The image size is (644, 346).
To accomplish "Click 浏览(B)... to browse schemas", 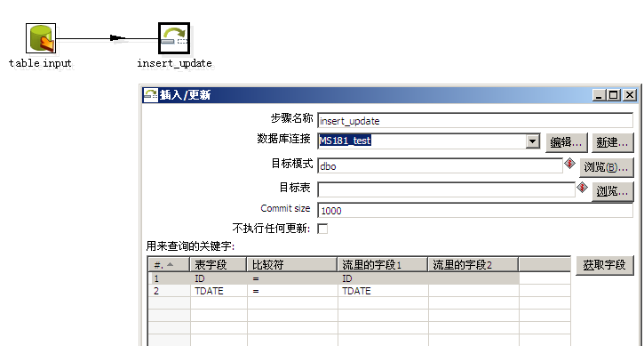I will tap(606, 167).
